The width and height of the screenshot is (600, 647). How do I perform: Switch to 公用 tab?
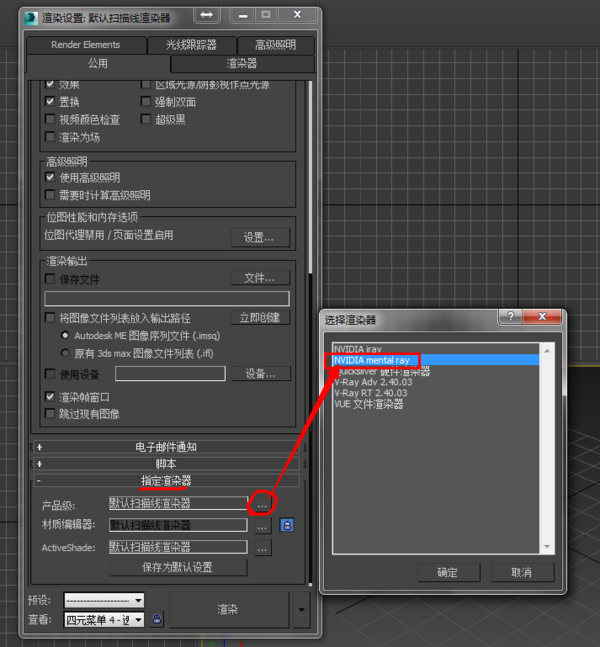tap(98, 64)
